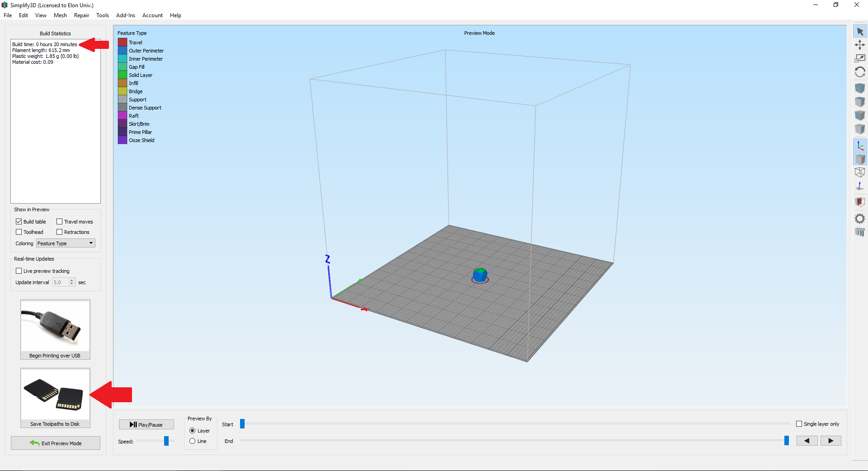Select Preview By Layer radio
This screenshot has width=868, height=471.
193,431
